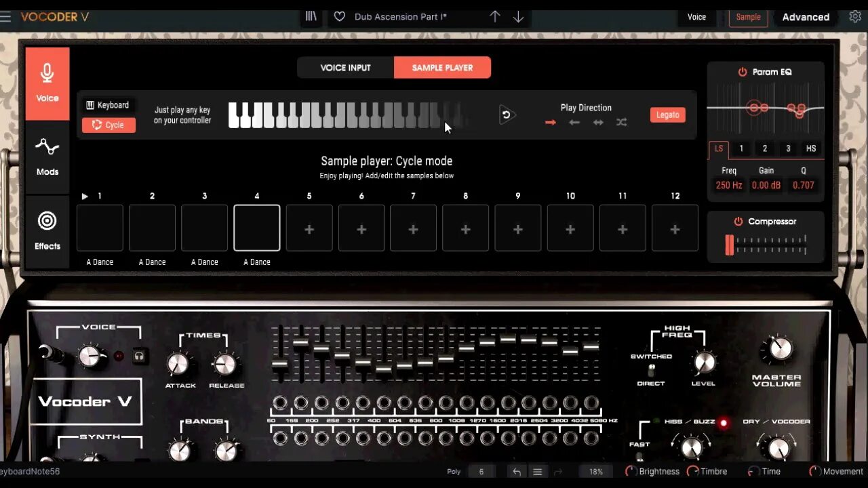
Task: Set play direction to backward arrow
Action: [574, 123]
